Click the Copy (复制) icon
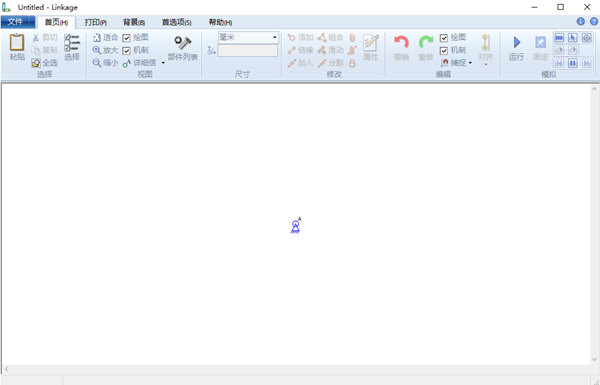 [x=36, y=50]
